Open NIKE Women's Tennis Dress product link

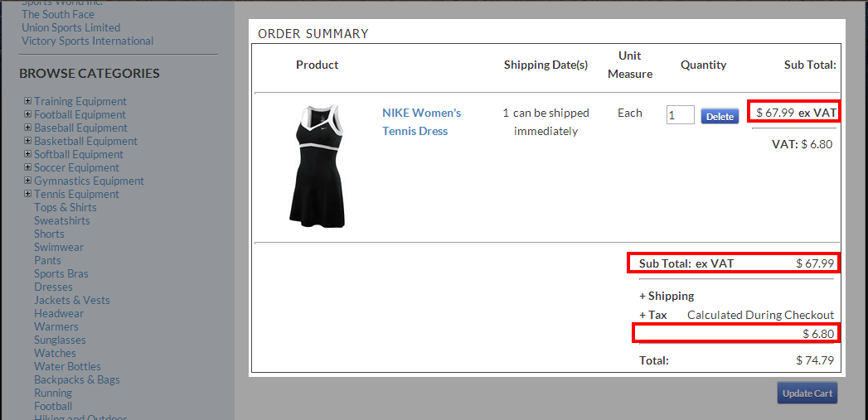tap(421, 122)
